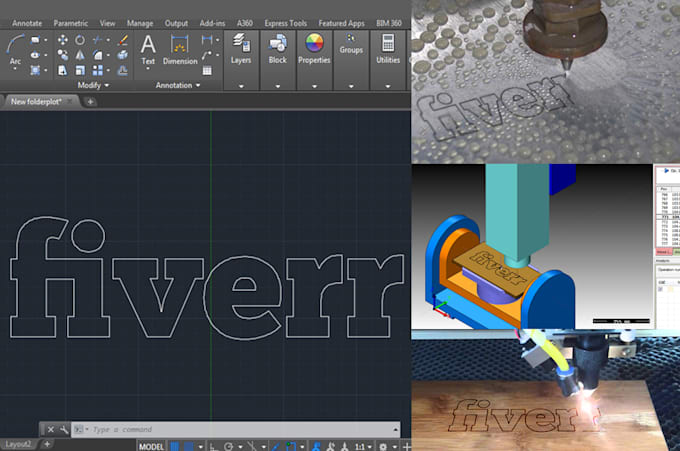
Task: Select the Scale tool
Action: [80, 70]
